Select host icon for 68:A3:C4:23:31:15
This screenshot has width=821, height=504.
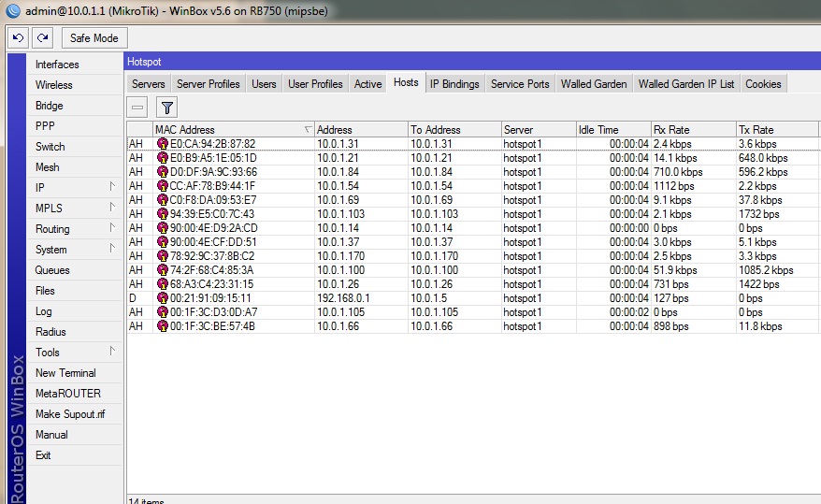163,283
